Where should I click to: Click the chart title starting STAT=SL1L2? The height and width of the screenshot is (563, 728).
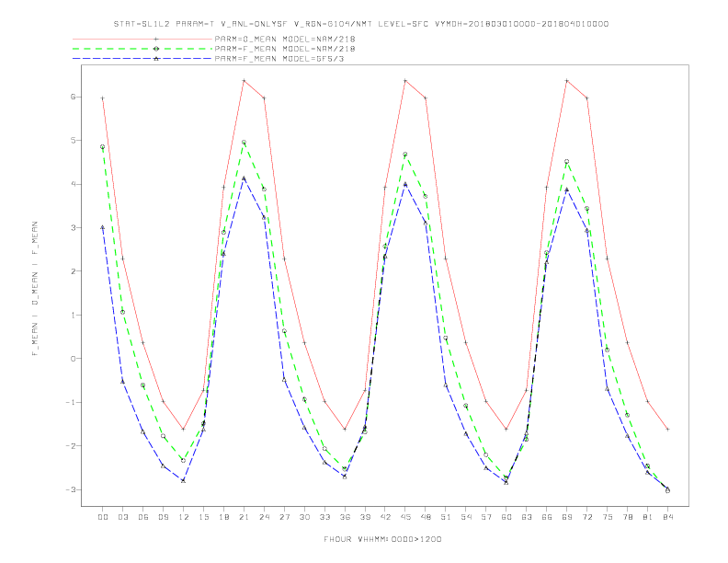point(361,24)
